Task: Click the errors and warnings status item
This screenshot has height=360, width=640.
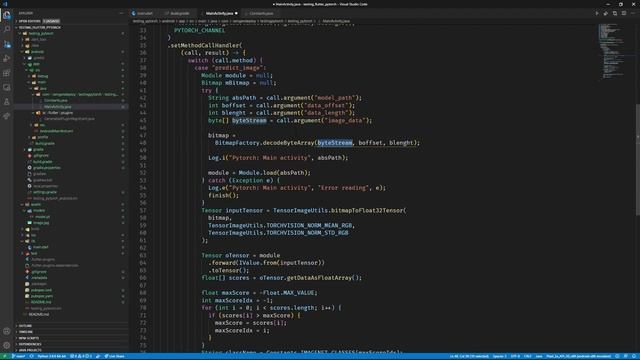Action: pyautogui.click(x=81, y=356)
